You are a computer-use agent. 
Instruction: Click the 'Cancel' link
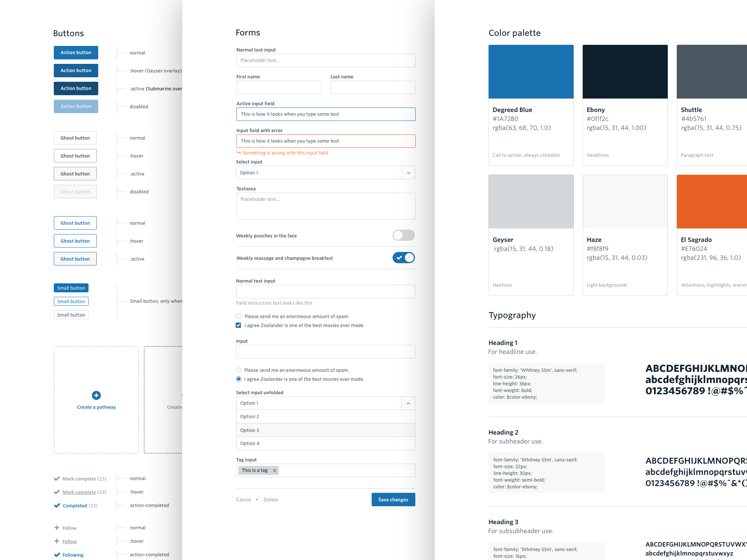pos(244,500)
